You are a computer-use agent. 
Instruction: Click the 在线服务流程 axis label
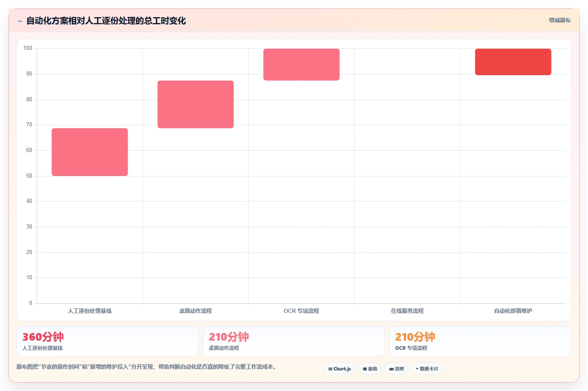click(407, 311)
